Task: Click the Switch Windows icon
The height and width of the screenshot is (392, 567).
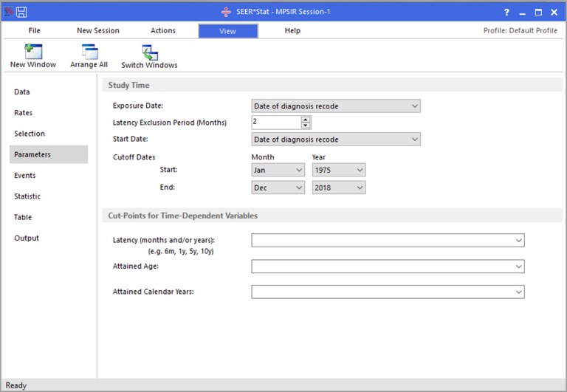Action: click(x=149, y=52)
